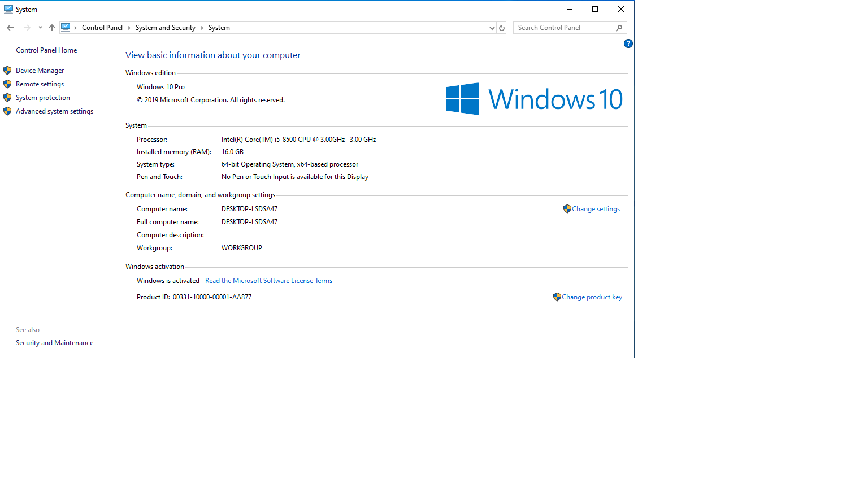Click Change product key link

[592, 297]
